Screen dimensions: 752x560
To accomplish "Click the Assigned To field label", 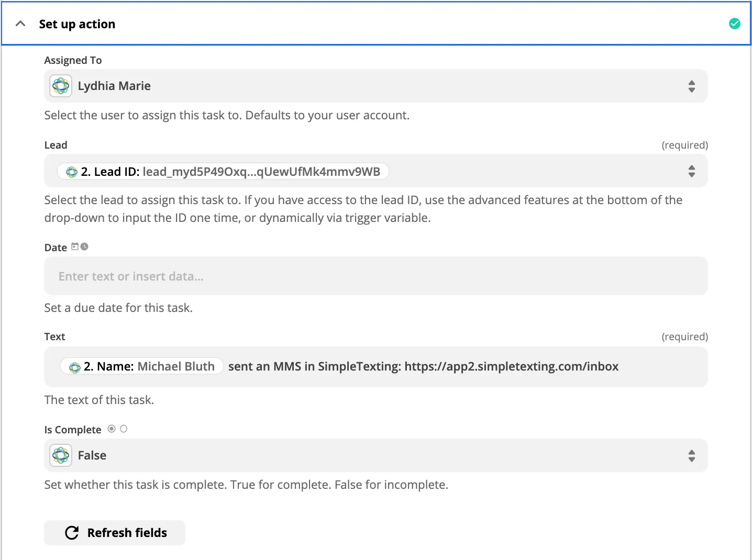I will [73, 60].
